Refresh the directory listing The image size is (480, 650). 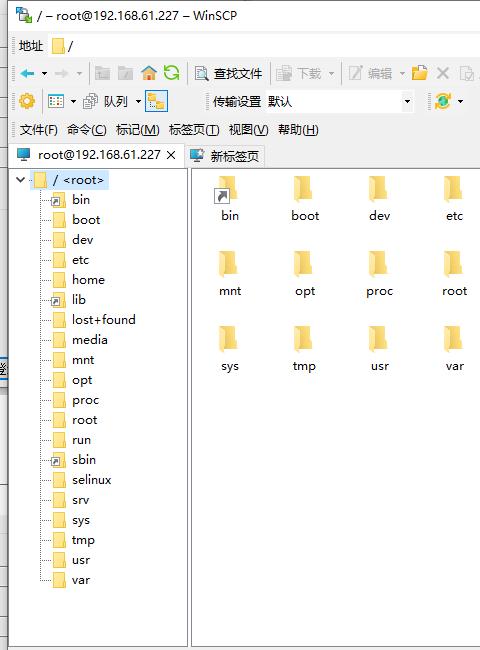(x=172, y=73)
